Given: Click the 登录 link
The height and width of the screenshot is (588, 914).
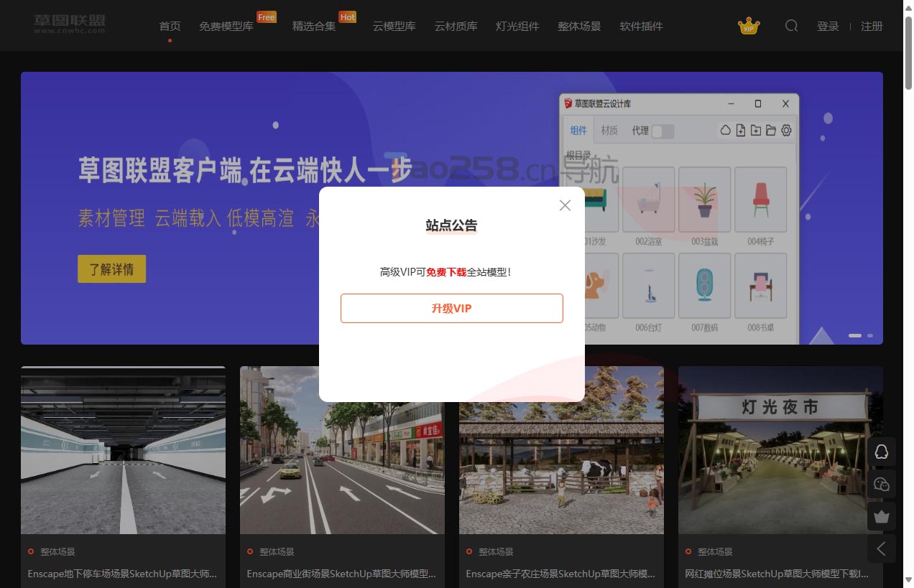Looking at the screenshot, I should pyautogui.click(x=828, y=27).
